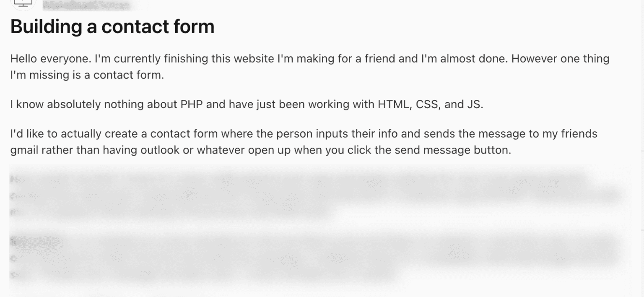
Task: Click the blurred username beside the avatar
Action: click(x=86, y=5)
